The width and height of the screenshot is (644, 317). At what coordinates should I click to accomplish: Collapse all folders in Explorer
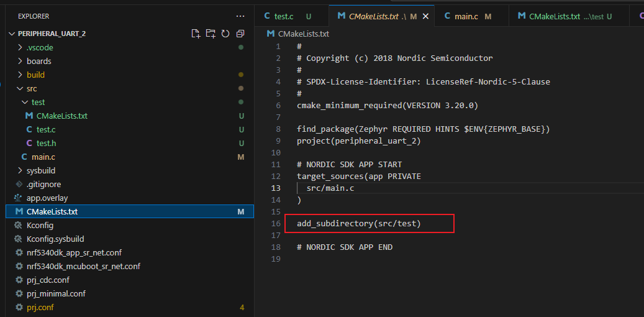240,34
